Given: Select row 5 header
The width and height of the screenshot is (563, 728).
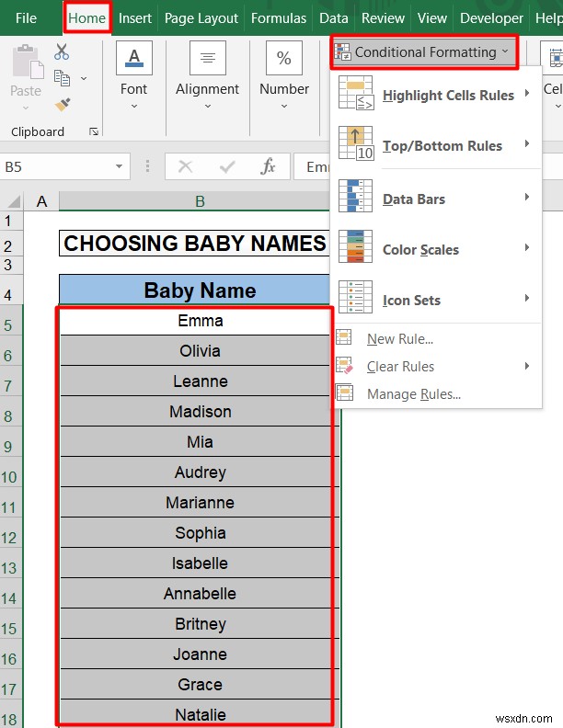Looking at the screenshot, I should [x=11, y=321].
